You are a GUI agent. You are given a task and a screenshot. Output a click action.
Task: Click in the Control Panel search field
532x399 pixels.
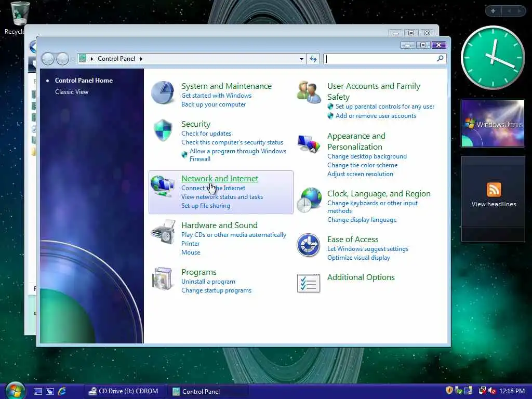coord(385,59)
